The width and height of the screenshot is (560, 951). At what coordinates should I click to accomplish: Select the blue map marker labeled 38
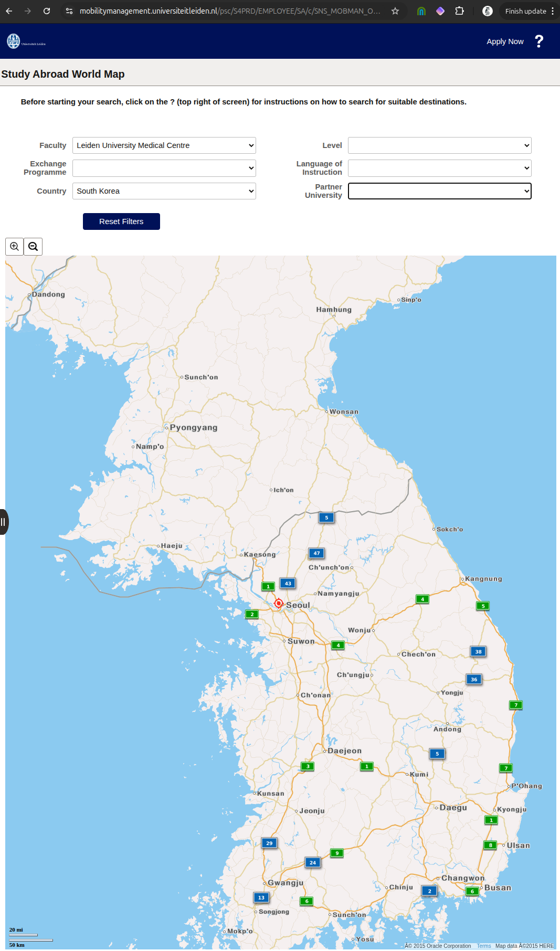(478, 652)
